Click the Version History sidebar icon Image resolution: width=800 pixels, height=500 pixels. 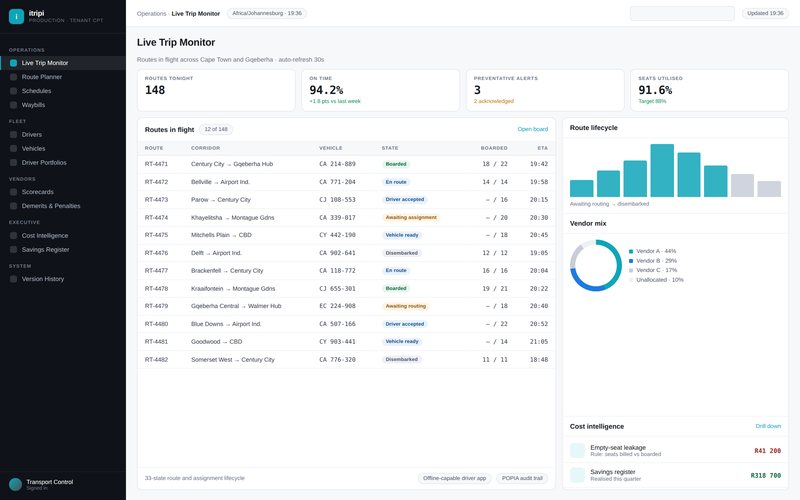(14, 279)
